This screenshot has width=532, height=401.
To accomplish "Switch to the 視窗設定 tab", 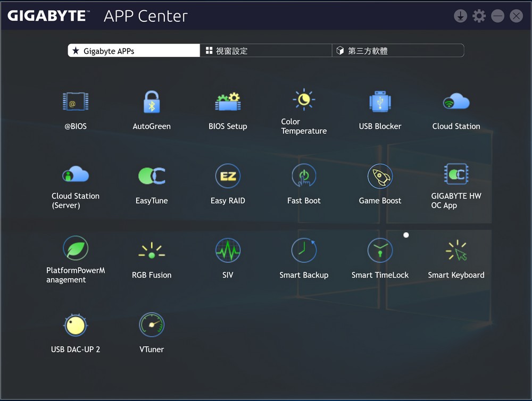I will 265,51.
